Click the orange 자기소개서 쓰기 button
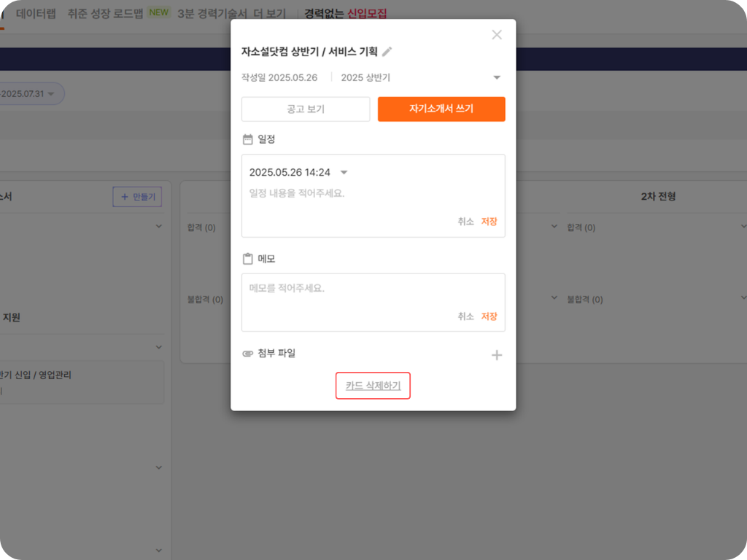Image resolution: width=747 pixels, height=560 pixels. tap(441, 109)
